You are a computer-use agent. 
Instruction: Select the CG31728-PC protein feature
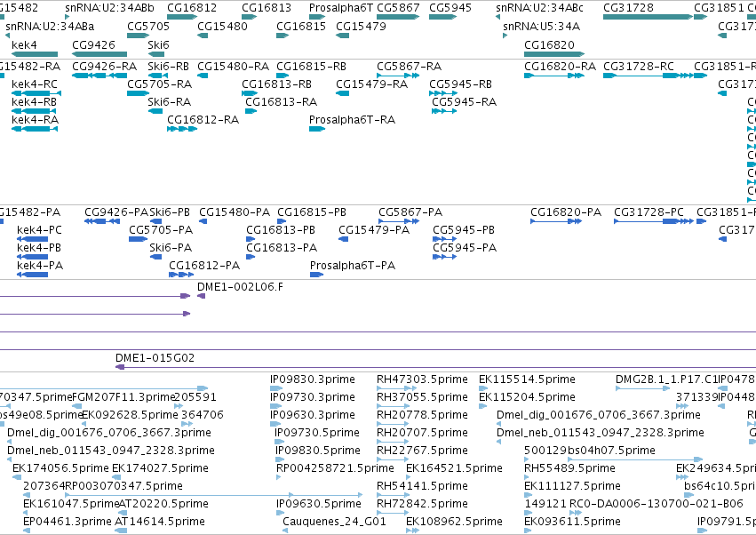click(x=653, y=221)
